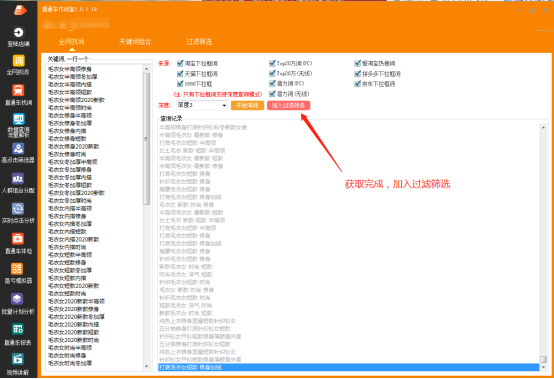Select keyword 毛衣女2020新款冬加厚
The width and height of the screenshot is (554, 379).
[76, 317]
